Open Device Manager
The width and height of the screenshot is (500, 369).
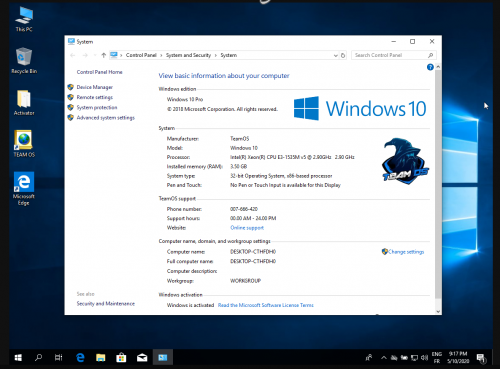coord(95,87)
